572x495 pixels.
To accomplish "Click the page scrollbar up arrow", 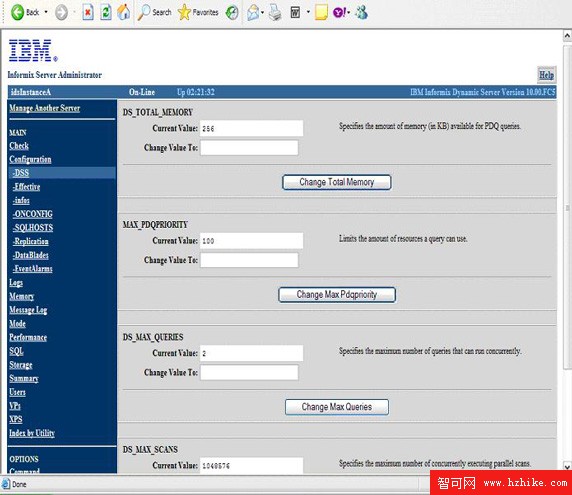I will pyautogui.click(x=567, y=35).
